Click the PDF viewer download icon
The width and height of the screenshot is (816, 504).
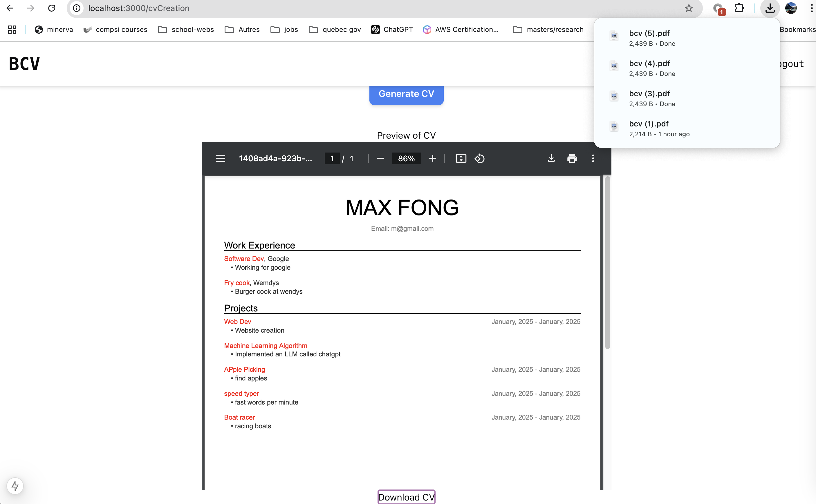coord(551,158)
